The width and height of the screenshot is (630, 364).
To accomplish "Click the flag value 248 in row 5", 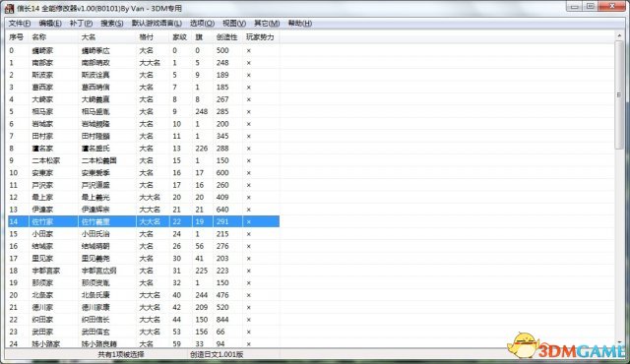I will pyautogui.click(x=202, y=111).
